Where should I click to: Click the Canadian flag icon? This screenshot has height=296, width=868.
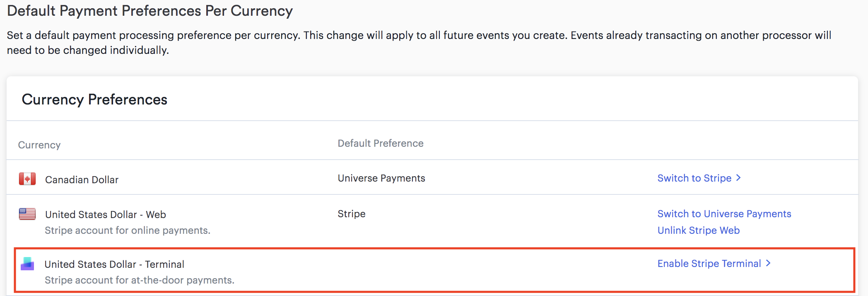point(27,179)
